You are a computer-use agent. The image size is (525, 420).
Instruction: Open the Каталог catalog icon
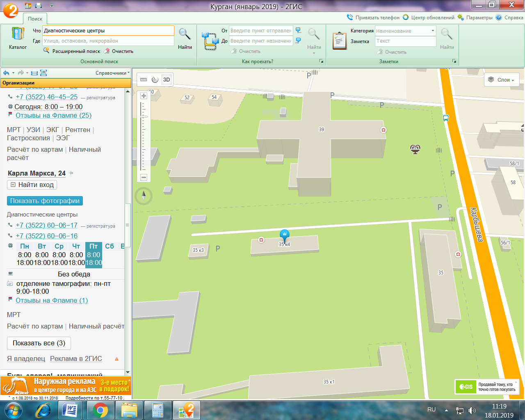click(18, 38)
